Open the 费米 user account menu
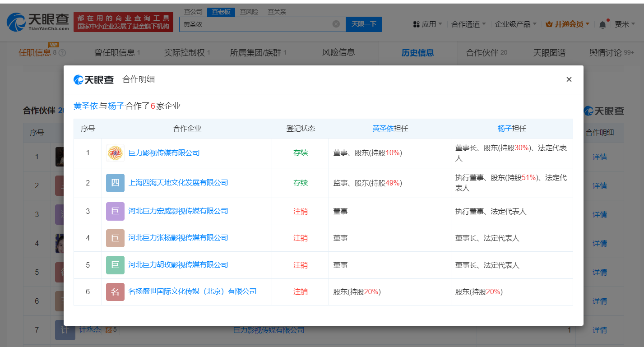644x347 pixels. (625, 24)
